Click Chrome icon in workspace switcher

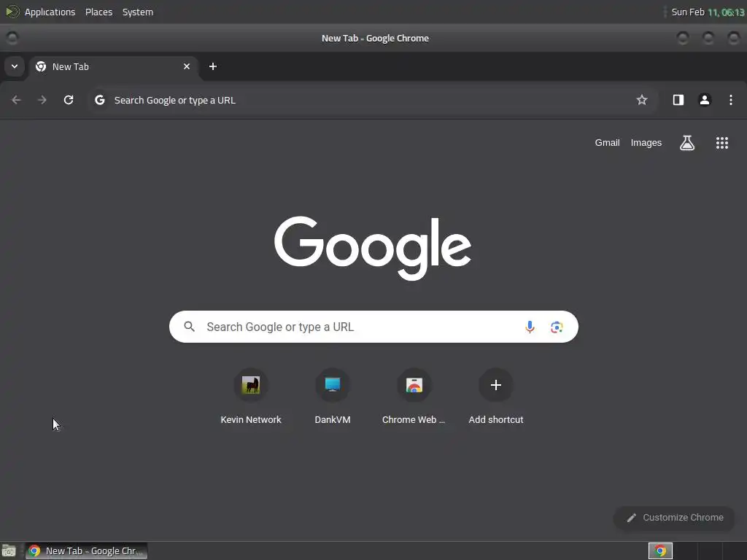[660, 551]
